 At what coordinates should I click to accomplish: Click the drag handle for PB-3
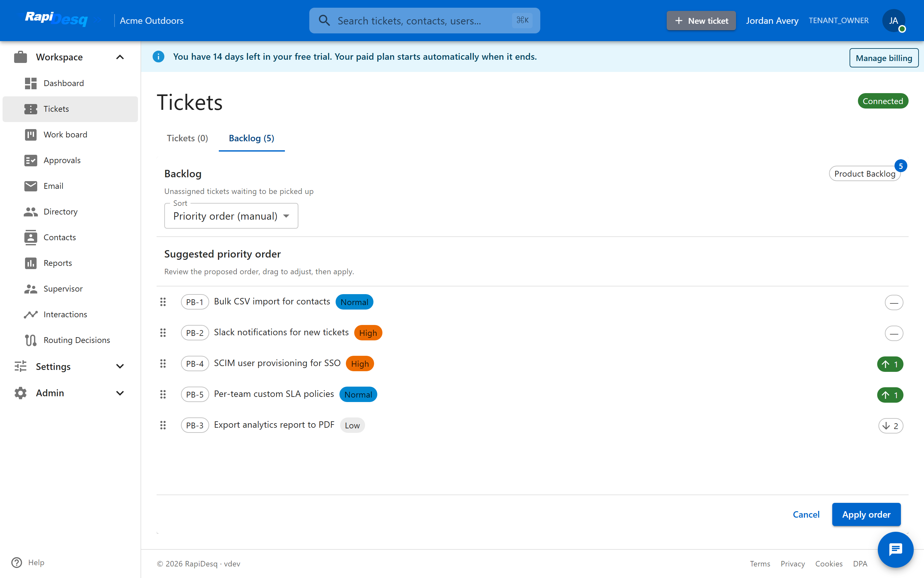163,425
